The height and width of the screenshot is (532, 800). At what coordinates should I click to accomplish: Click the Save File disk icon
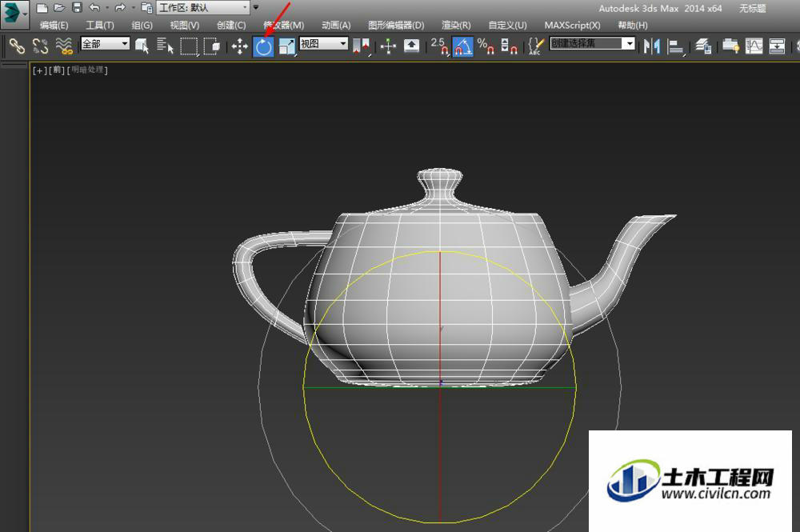pos(77,8)
